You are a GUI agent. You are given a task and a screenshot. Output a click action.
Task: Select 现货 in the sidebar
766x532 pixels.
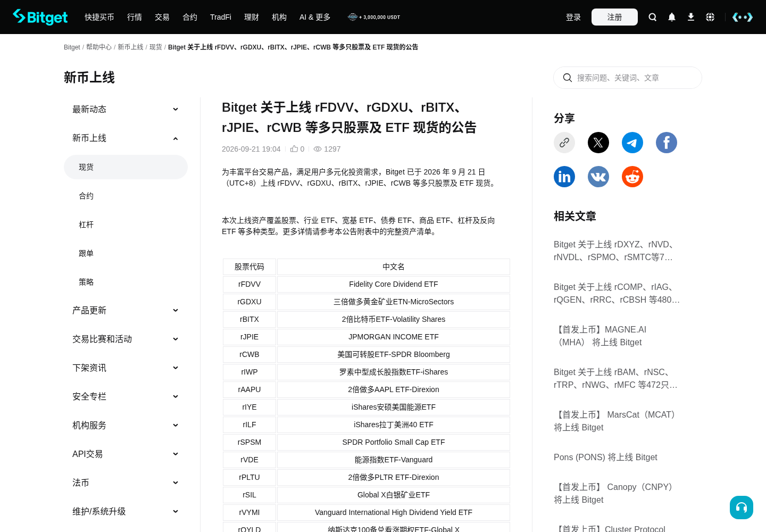pyautogui.click(x=126, y=167)
